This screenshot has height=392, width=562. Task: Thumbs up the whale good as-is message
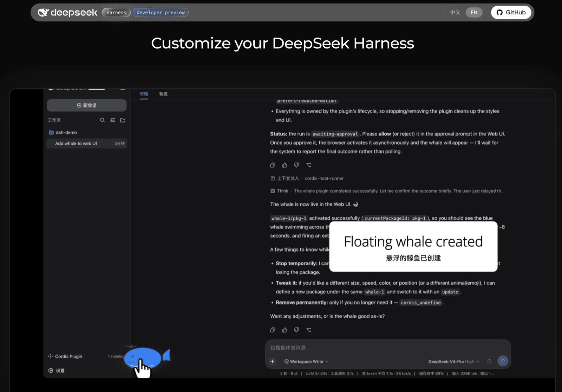coord(285,330)
